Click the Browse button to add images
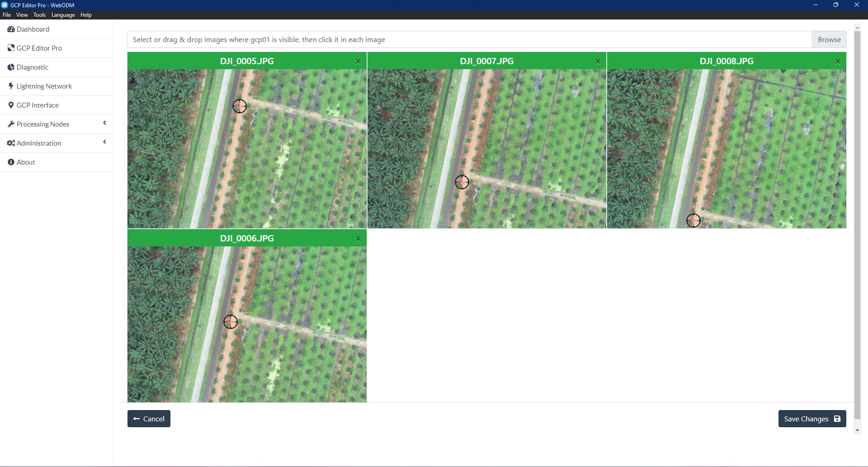Viewport: 868px width, 467px height. 829,39
